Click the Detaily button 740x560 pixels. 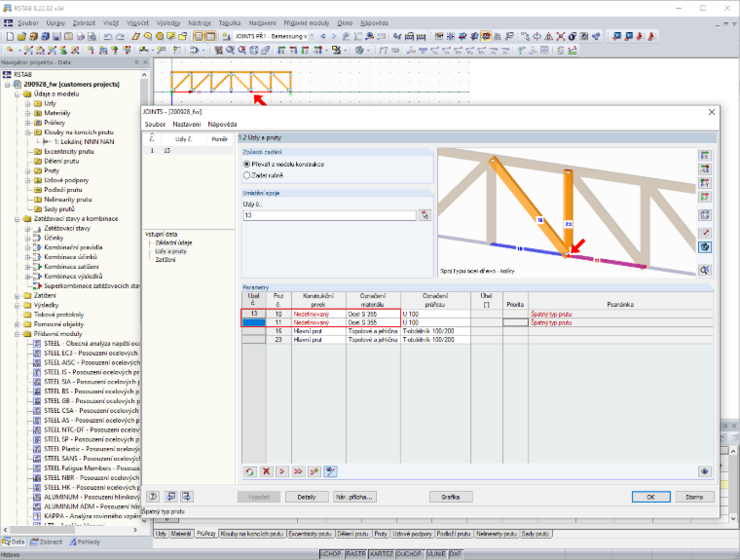point(307,497)
